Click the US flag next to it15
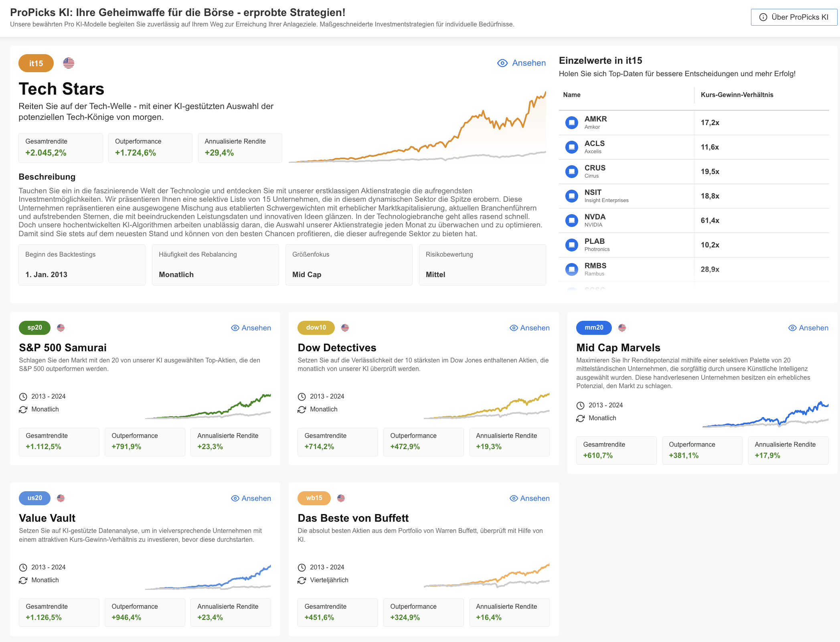This screenshot has height=642, width=840. pos(69,63)
